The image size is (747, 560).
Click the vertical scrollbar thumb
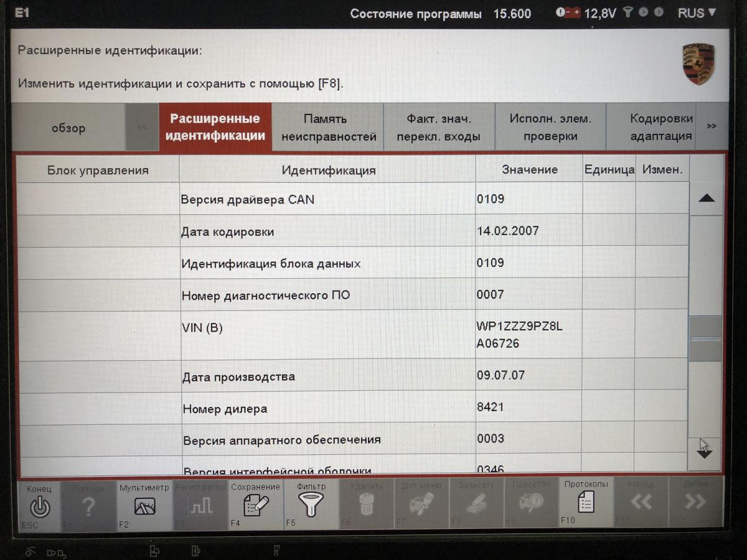pyautogui.click(x=705, y=338)
